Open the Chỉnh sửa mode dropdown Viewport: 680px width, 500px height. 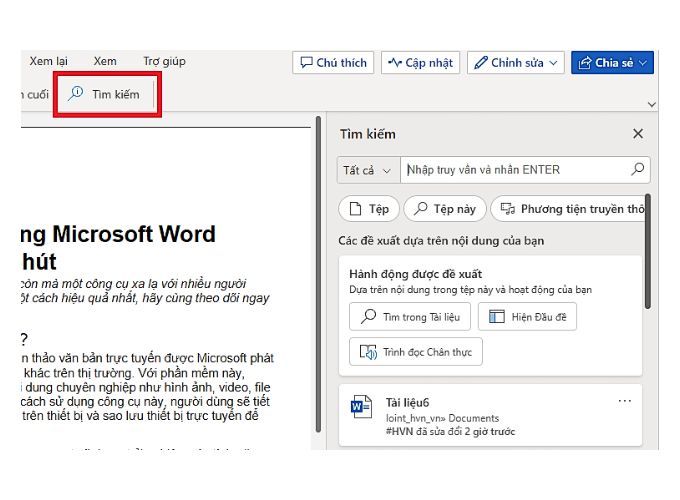516,63
